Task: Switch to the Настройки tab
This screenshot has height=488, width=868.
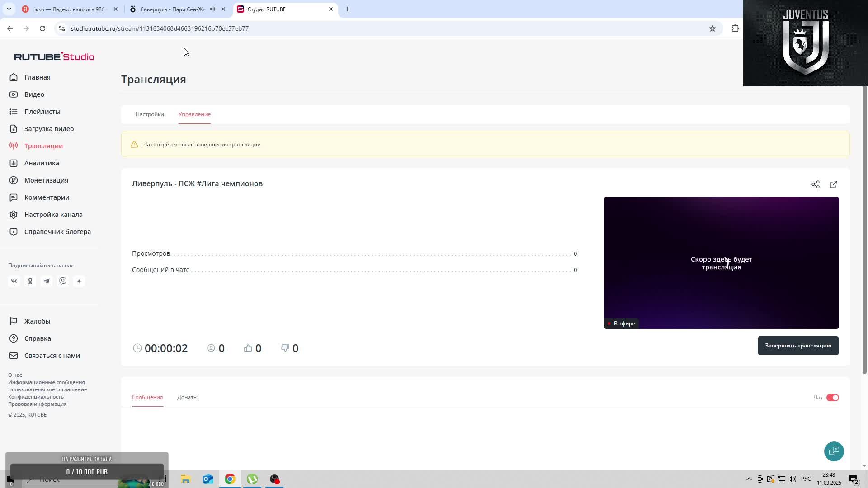Action: 150,114
